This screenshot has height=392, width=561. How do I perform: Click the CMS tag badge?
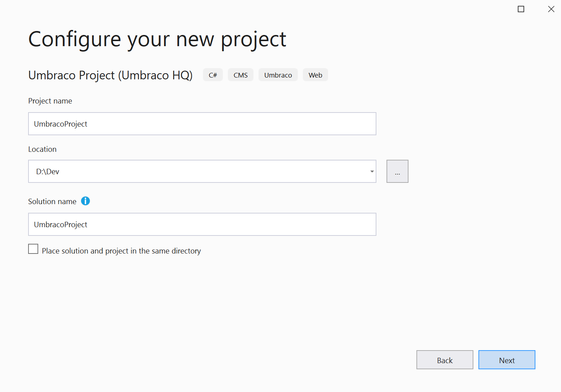point(240,75)
